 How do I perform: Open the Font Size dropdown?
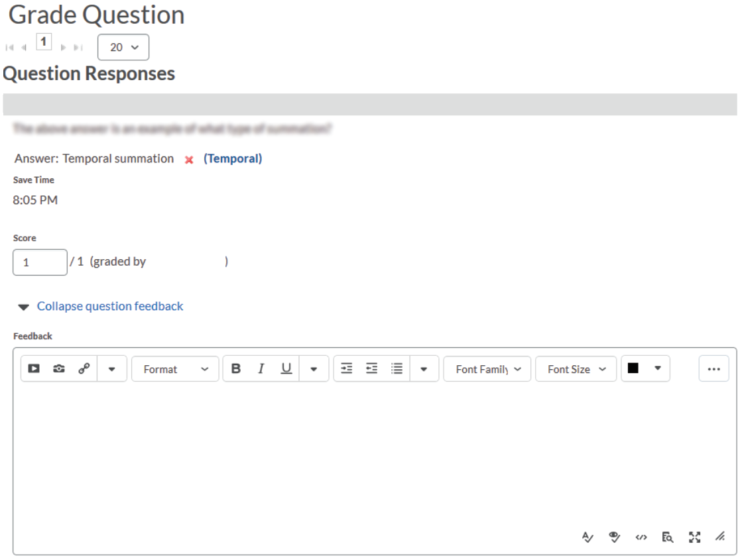[576, 369]
